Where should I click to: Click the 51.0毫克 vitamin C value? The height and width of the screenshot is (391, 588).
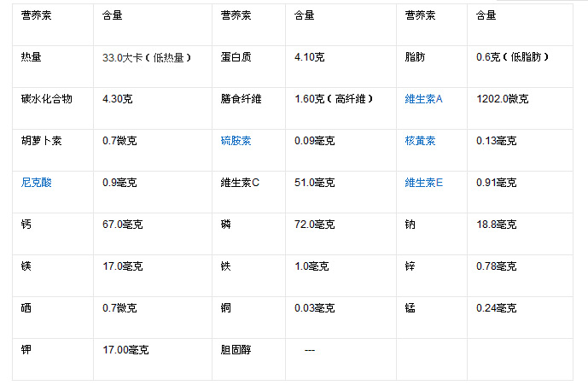pyautogui.click(x=314, y=183)
